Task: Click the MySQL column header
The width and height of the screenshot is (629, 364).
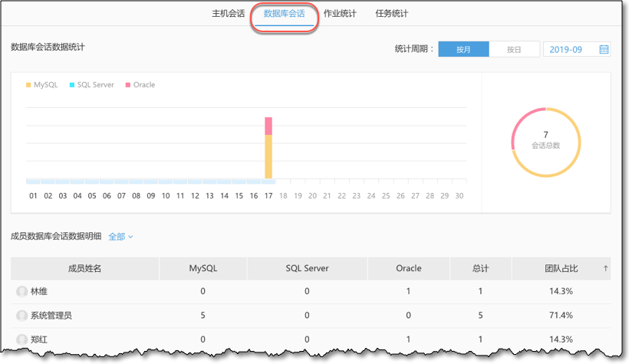Action: click(203, 268)
